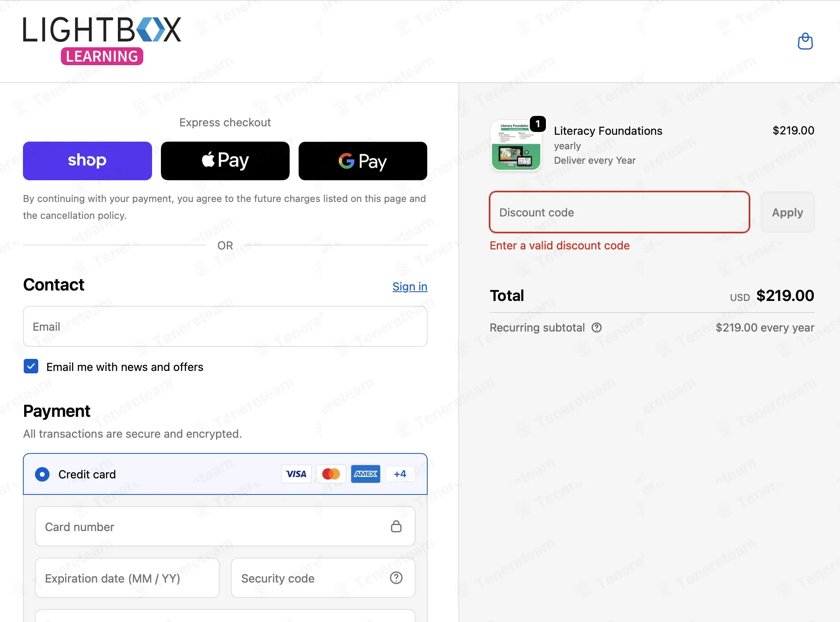840x622 pixels.
Task: Click the Total USD $219.00 amount
Action: pyautogui.click(x=785, y=296)
